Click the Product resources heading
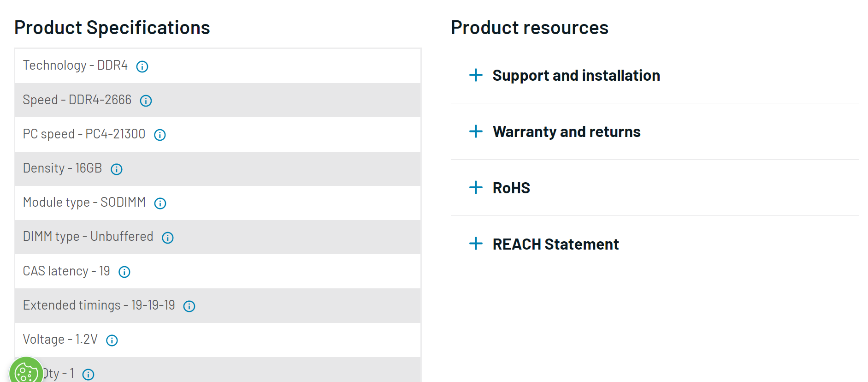Screen dimensions: 868x382 (530, 28)
